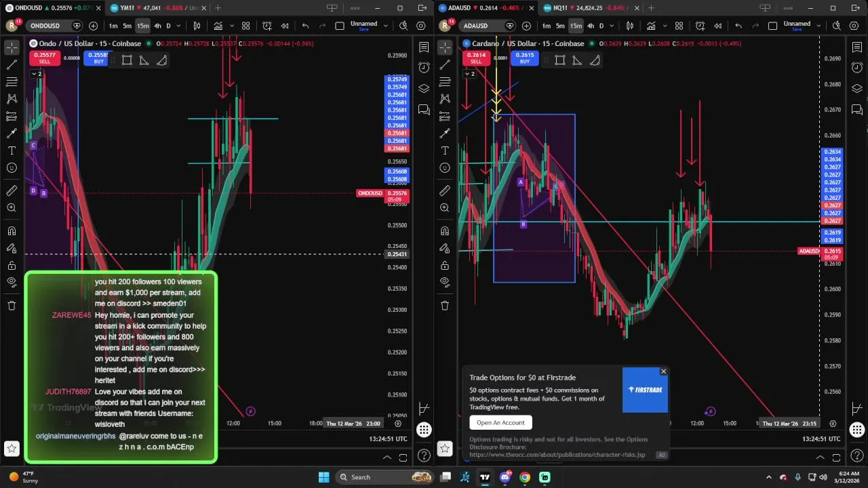Click BUY button on Ondo chart
Screen dimensions: 868x488
(x=99, y=58)
